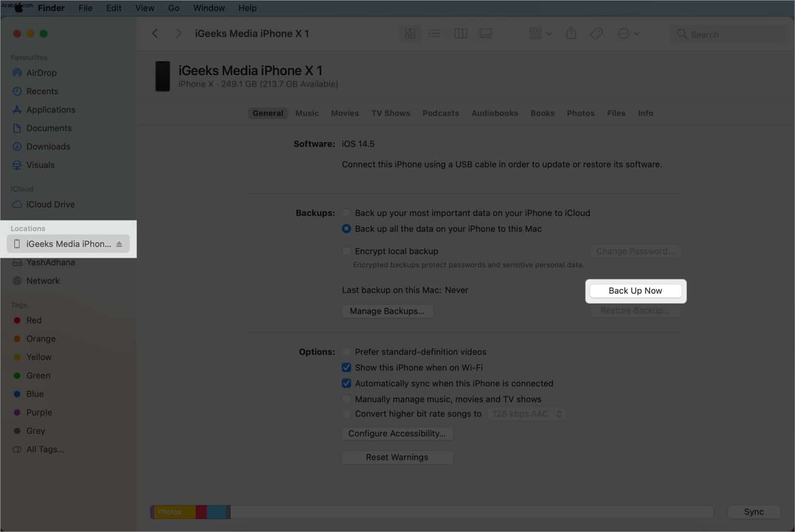Switch to the Movies tab

click(x=345, y=113)
